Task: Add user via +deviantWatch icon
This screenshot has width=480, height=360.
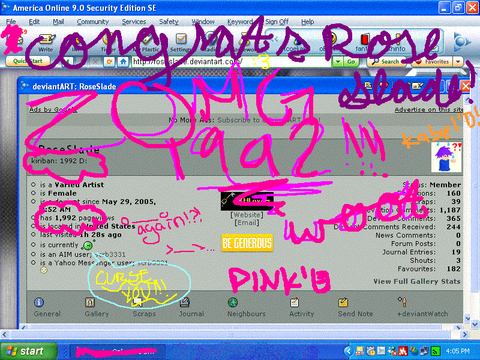Action: (402, 302)
